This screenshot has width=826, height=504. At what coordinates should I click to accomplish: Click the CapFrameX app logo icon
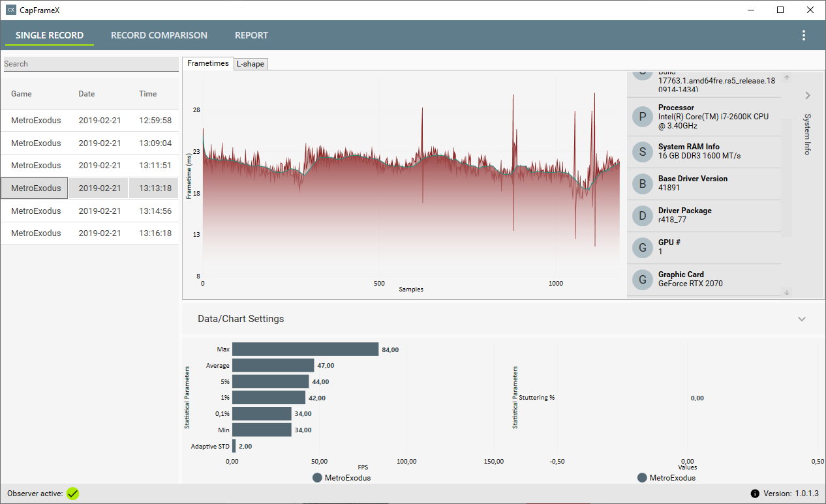click(11, 10)
